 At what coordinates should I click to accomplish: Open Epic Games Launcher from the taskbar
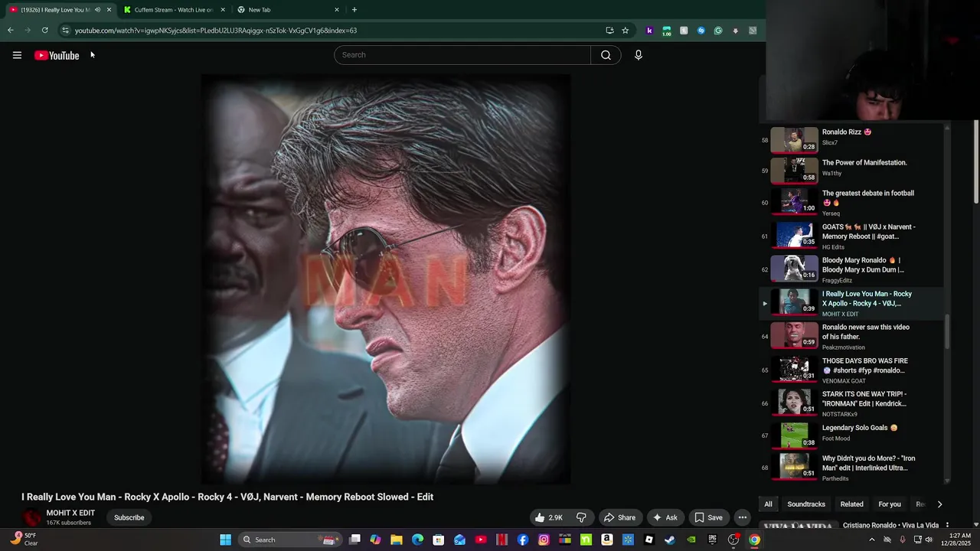tap(712, 540)
